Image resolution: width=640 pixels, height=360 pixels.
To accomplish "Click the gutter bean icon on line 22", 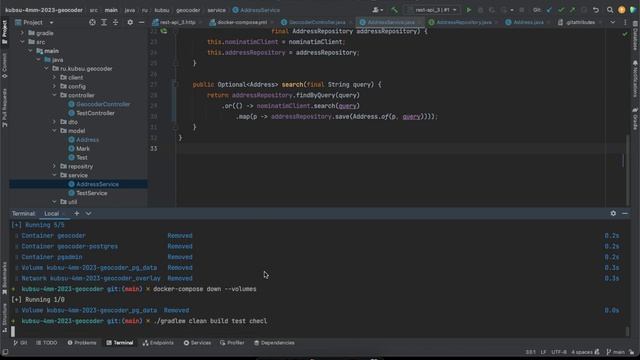I will click(164, 31).
